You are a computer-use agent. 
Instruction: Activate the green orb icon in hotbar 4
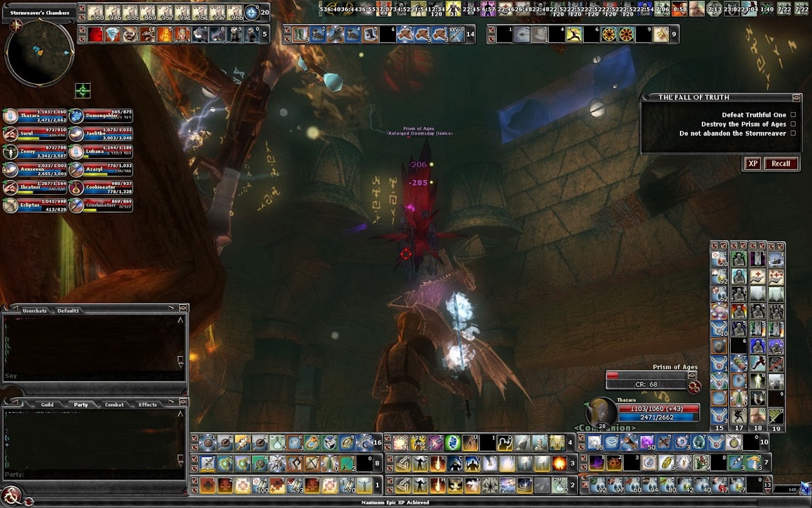tap(453, 442)
